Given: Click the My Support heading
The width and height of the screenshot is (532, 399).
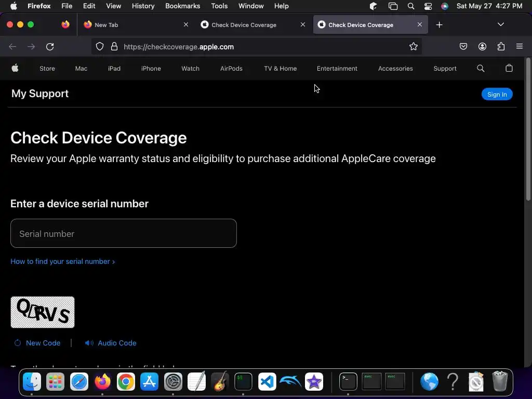Looking at the screenshot, I should click(x=40, y=94).
